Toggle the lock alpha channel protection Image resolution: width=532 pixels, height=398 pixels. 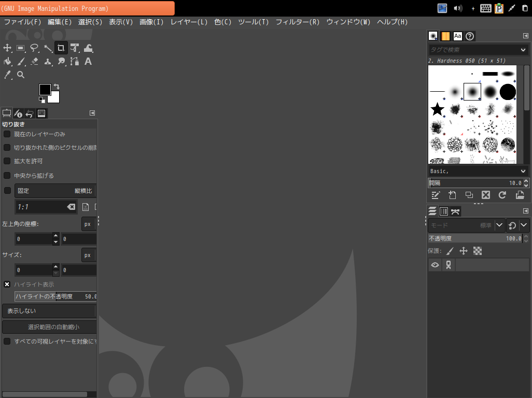click(478, 251)
